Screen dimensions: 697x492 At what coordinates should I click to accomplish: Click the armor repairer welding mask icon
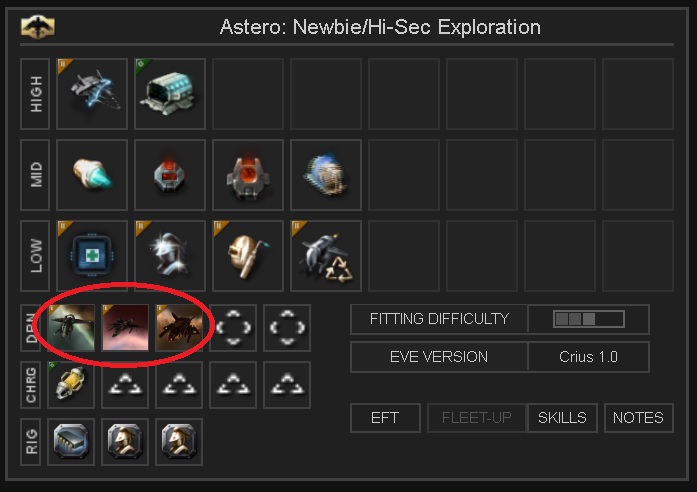point(248,256)
